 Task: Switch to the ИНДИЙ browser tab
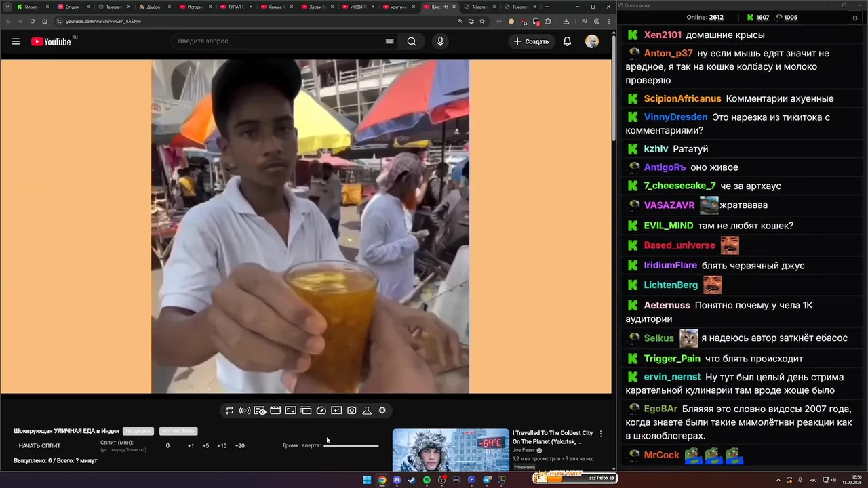[x=357, y=7]
